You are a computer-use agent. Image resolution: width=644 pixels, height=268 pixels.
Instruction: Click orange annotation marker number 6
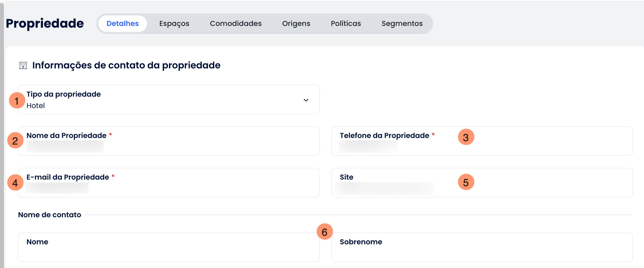click(325, 232)
